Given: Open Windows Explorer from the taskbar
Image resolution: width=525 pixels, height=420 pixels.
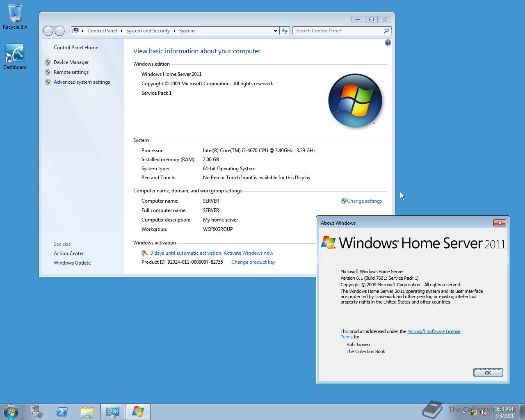Looking at the screenshot, I should [x=87, y=412].
